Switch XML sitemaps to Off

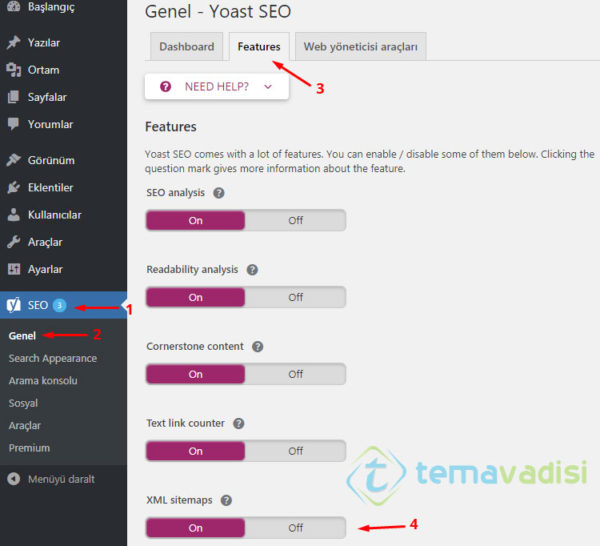[295, 527]
